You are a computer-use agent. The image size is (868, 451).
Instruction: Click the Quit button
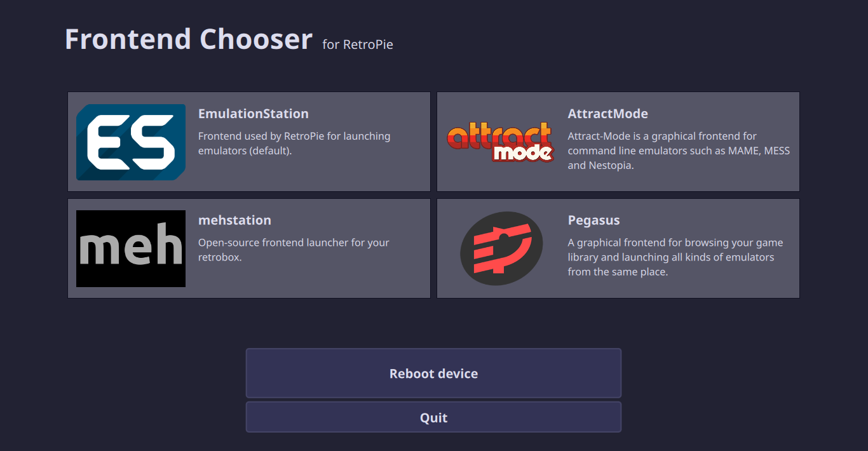(x=433, y=417)
